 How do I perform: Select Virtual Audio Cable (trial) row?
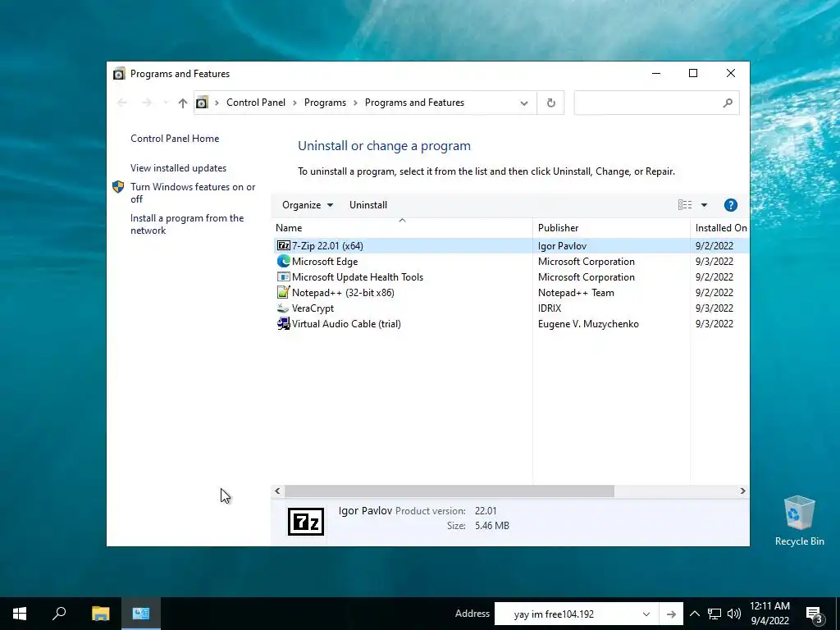511,323
